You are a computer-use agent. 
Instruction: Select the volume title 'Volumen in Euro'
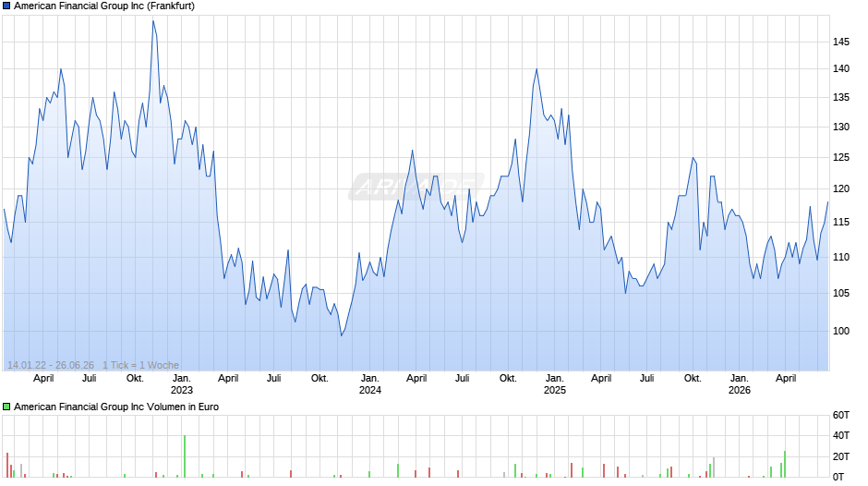coord(183,407)
